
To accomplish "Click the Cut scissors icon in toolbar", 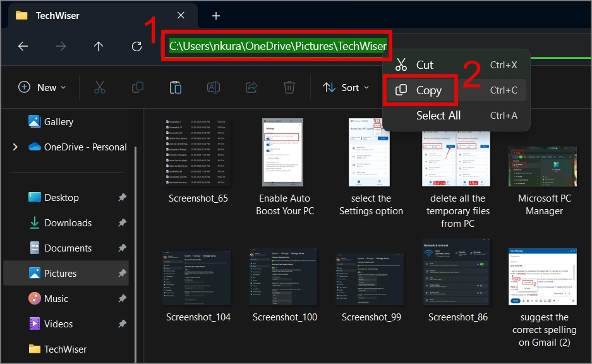I will [x=99, y=88].
